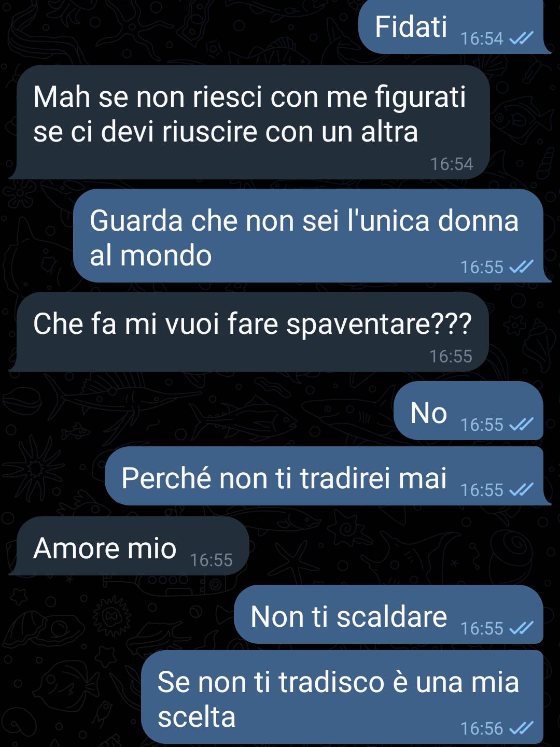This screenshot has width=560, height=747.
Task: Tap the 16:54 timestamp on the received message
Action: (x=452, y=164)
